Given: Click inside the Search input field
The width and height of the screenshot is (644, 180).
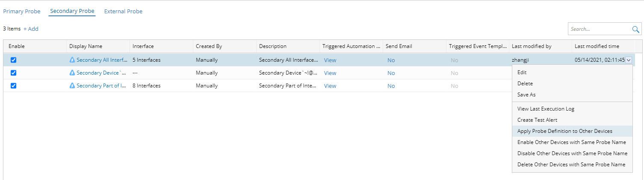Looking at the screenshot, I should (x=599, y=29).
